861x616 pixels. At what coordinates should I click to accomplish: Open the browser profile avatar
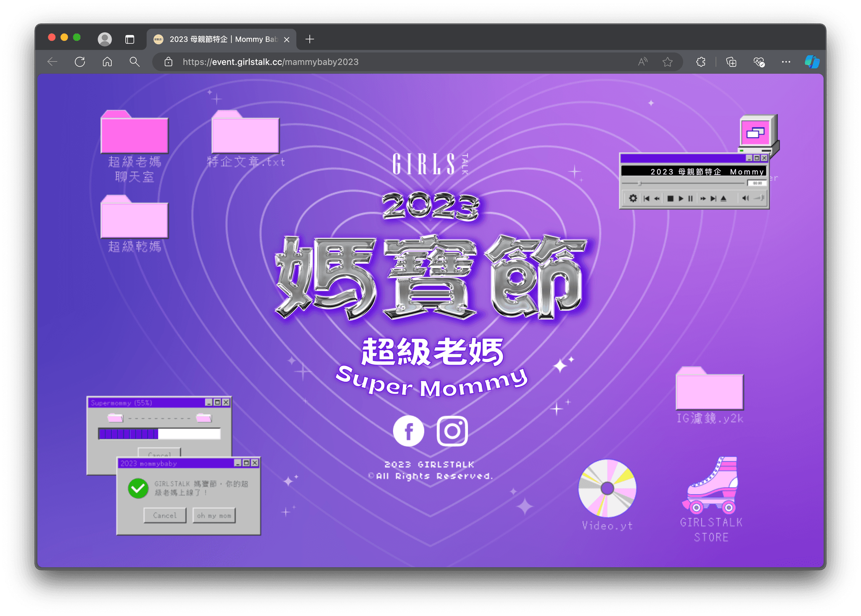(x=105, y=39)
